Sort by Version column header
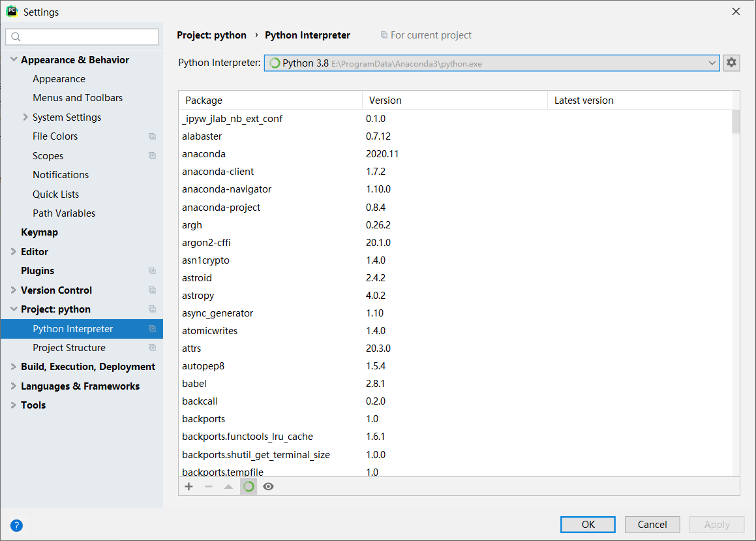The height and width of the screenshot is (541, 756). [455, 100]
